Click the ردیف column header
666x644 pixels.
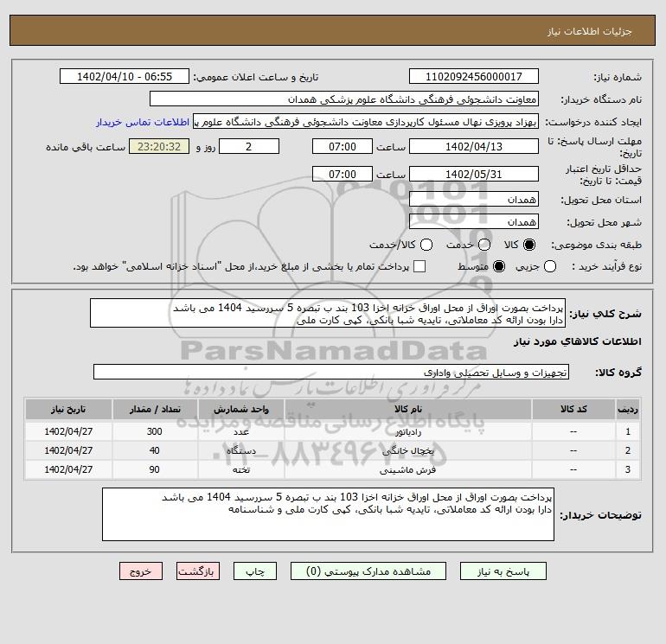pos(628,409)
